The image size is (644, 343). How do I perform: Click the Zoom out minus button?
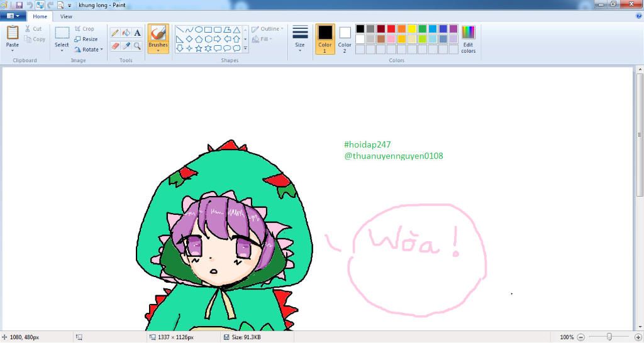click(580, 337)
